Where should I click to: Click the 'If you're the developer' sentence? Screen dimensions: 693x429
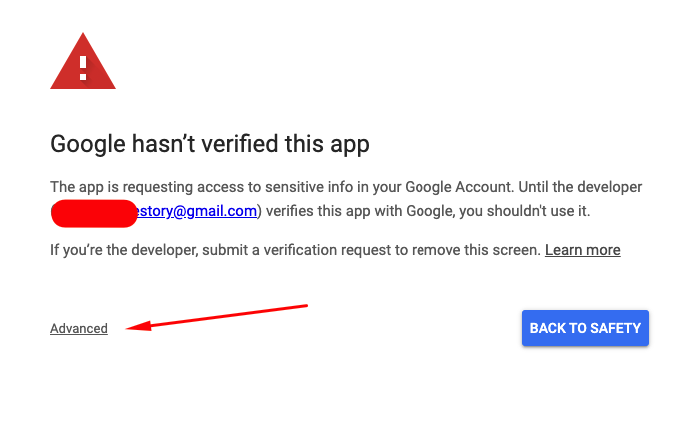335,250
